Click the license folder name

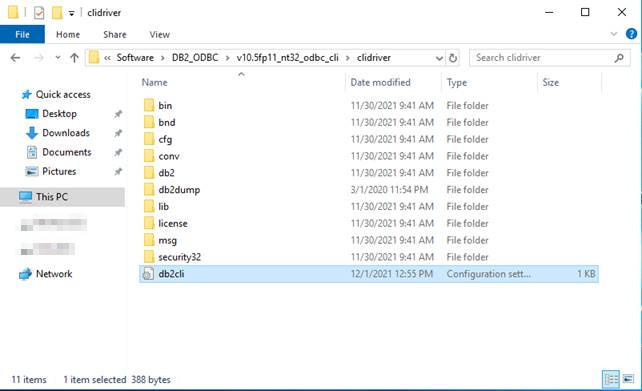(173, 224)
